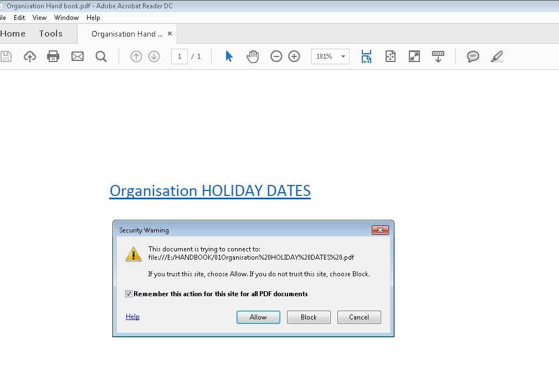This screenshot has height=392, width=559.
Task: Add a sticky note with the comment icon
Action: [473, 56]
